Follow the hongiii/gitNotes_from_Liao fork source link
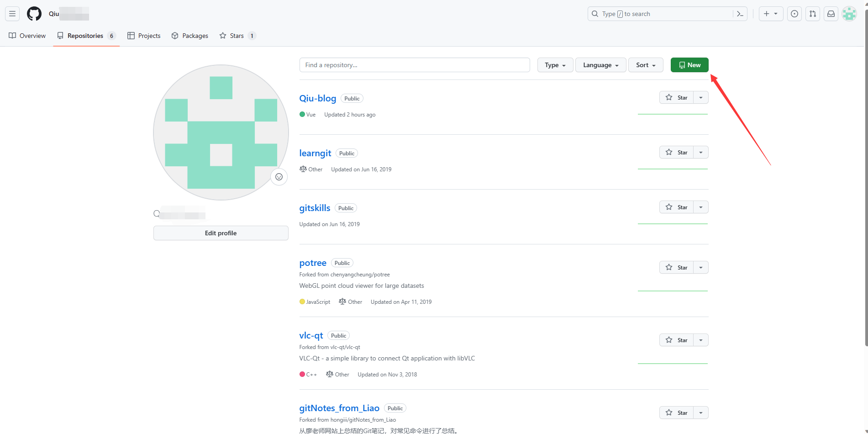The height and width of the screenshot is (434, 868). 363,420
